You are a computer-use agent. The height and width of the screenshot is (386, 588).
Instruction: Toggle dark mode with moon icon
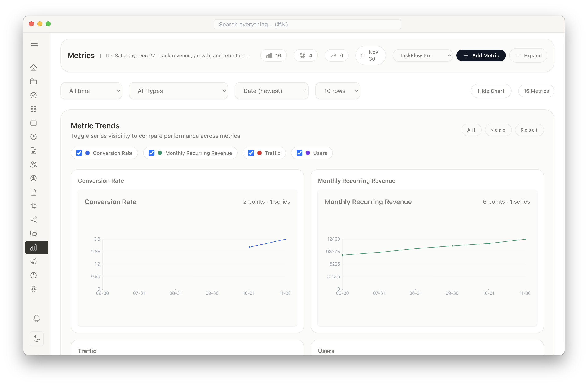[x=36, y=339]
